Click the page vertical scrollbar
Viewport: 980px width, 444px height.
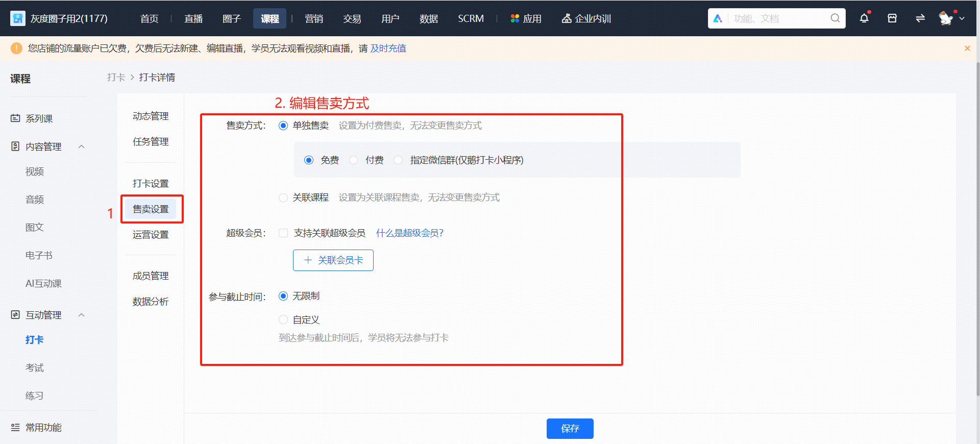click(x=977, y=230)
